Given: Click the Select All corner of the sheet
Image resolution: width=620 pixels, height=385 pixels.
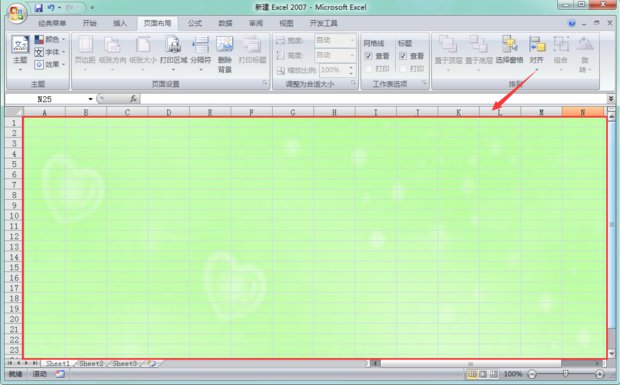Looking at the screenshot, I should pyautogui.click(x=14, y=112).
